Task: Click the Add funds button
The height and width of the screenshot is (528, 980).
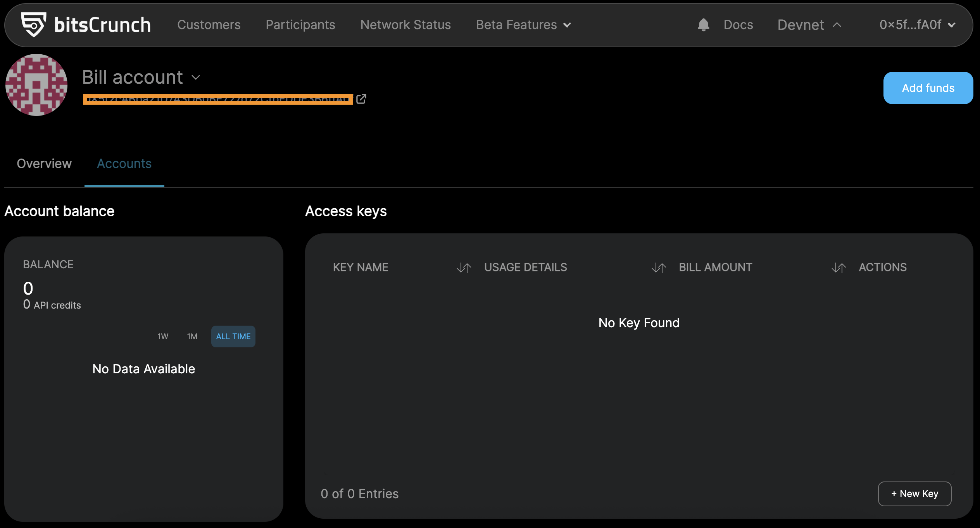Action: click(928, 88)
